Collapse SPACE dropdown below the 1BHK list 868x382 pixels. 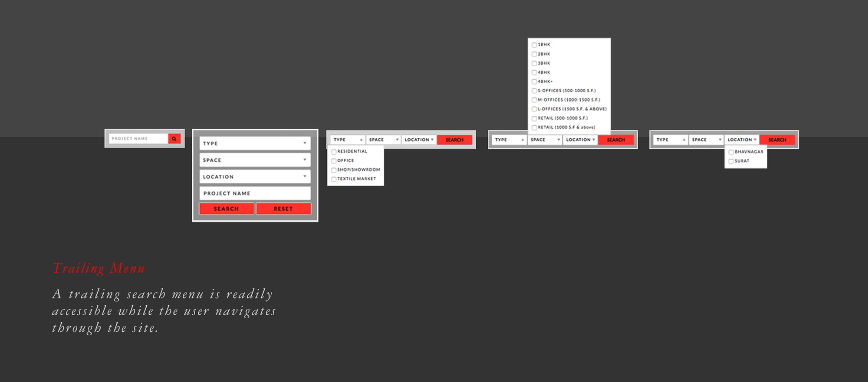coord(545,140)
